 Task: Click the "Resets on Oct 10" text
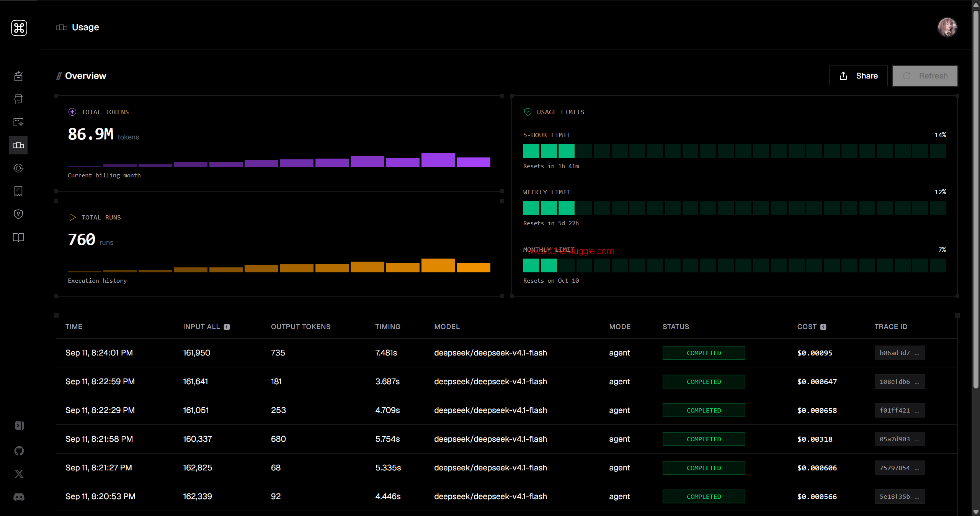pyautogui.click(x=551, y=281)
